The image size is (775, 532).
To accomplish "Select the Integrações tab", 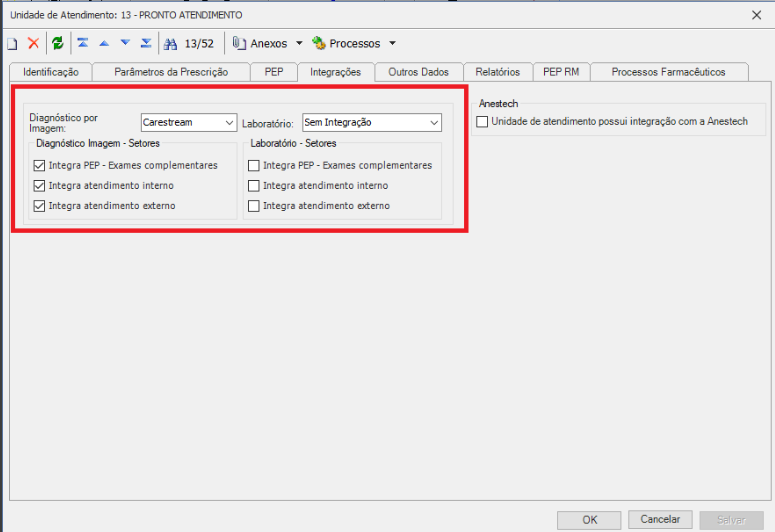I will [336, 72].
